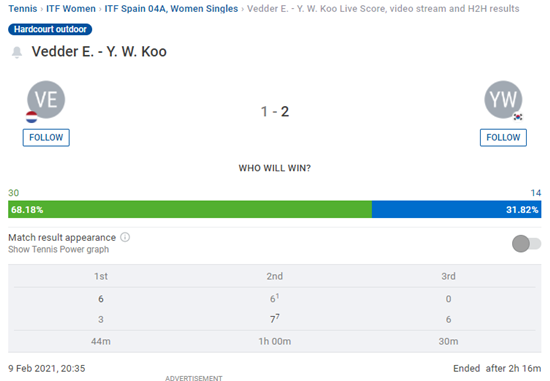Open ITF Spain 04A, Women Singles link

[171, 8]
